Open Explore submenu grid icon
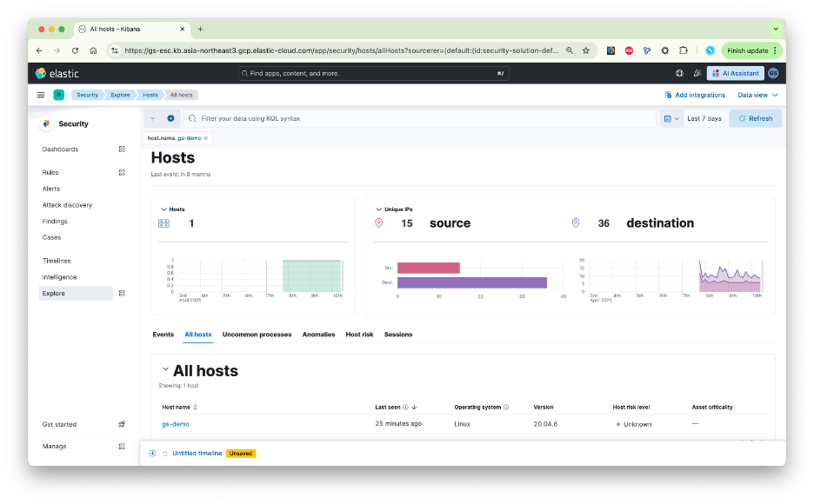The width and height of the screenshot is (814, 504). pos(122,294)
